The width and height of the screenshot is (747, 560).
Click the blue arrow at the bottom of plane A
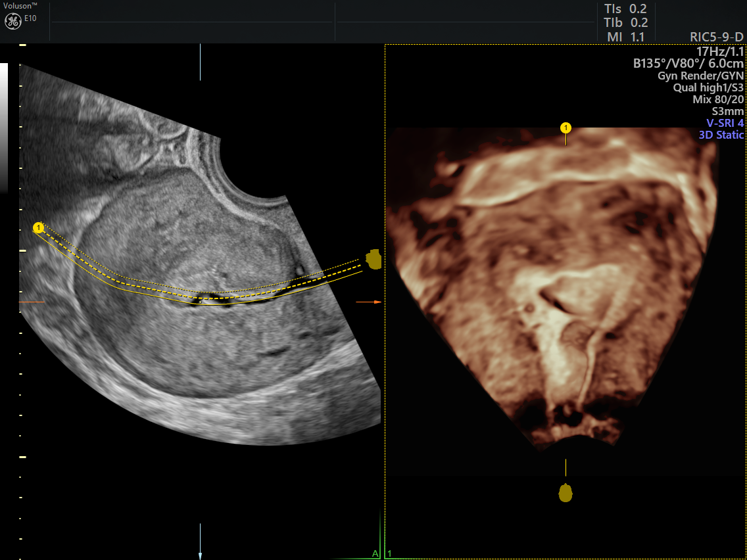coord(200,538)
